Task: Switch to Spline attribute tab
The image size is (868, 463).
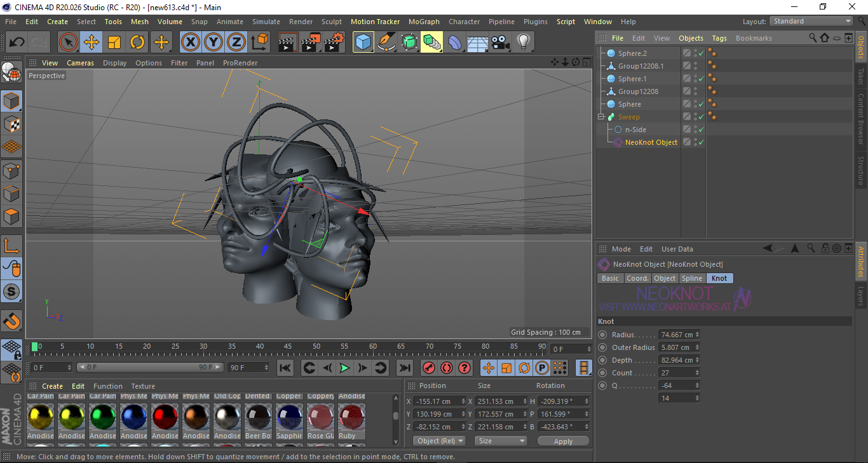Action: (x=692, y=278)
